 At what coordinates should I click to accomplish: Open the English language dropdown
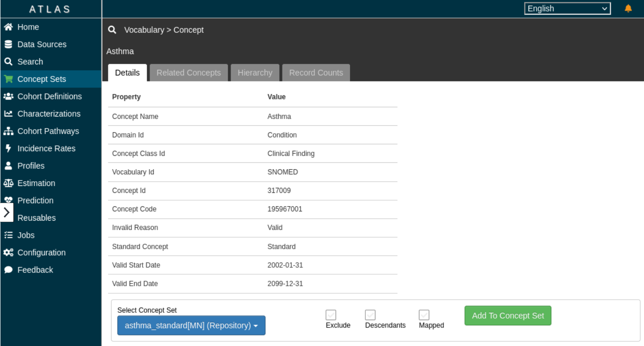[x=567, y=8]
